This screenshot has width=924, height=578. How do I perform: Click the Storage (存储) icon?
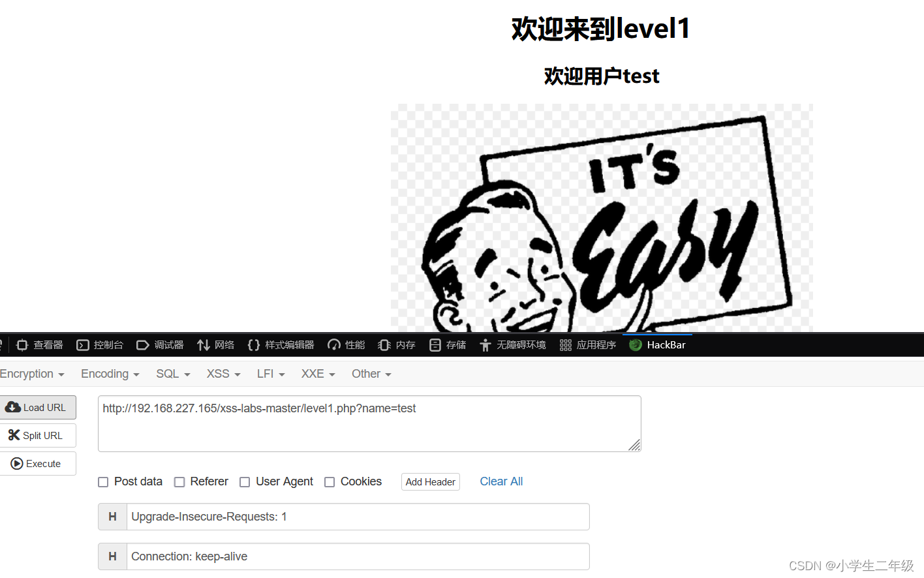click(435, 345)
